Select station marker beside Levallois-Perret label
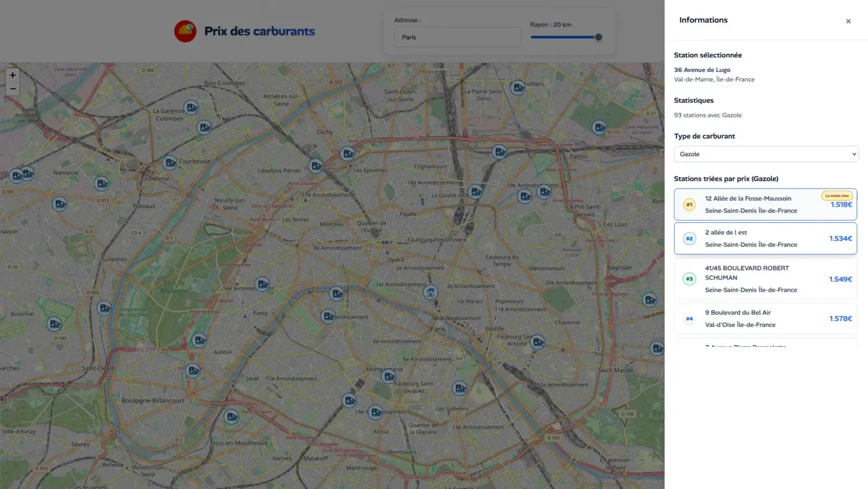 point(316,166)
